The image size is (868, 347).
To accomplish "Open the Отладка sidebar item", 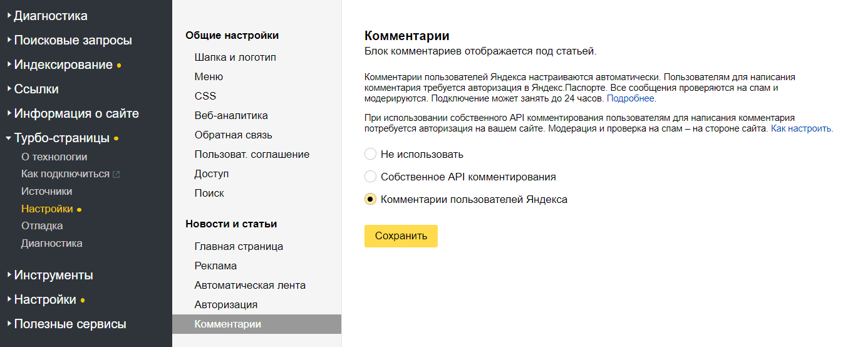I will coord(42,225).
